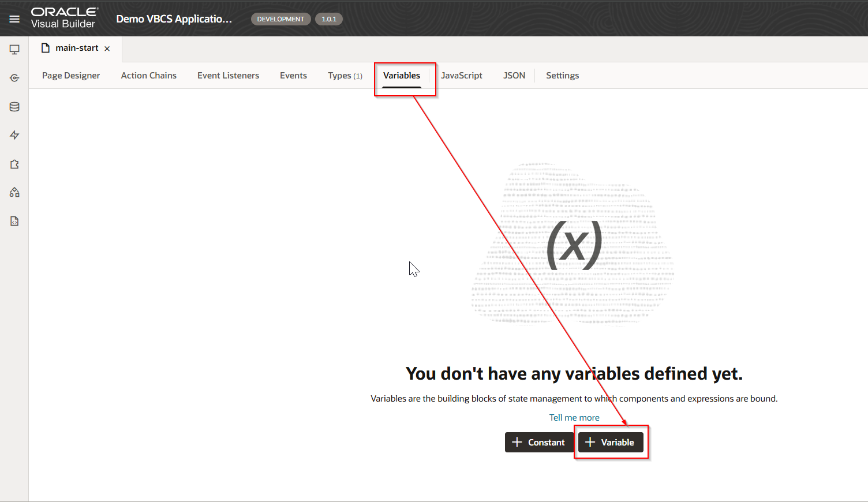The image size is (868, 502).
Task: Click the Tell me more link
Action: point(574,418)
